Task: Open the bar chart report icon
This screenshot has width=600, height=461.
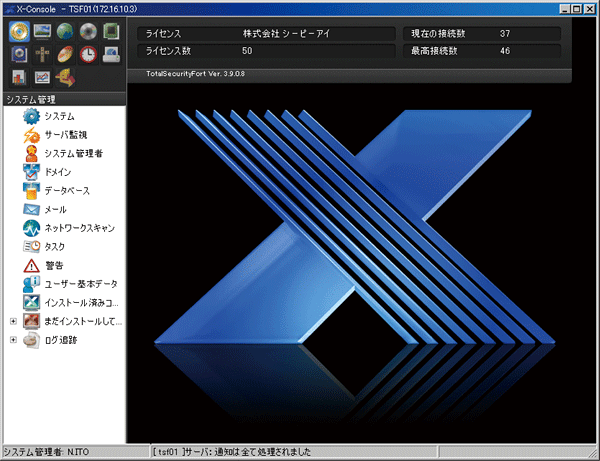Action: (19, 77)
